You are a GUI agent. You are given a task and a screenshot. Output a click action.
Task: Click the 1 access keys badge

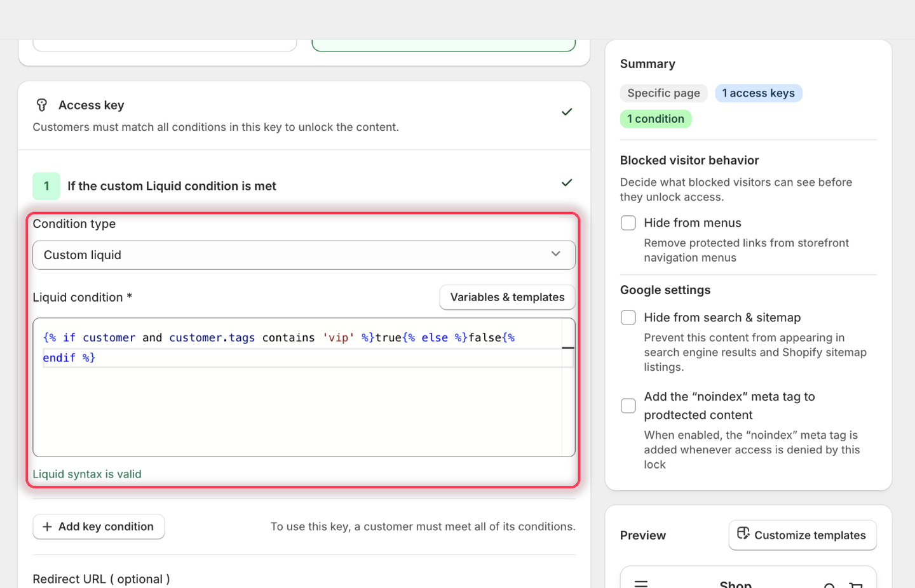tap(759, 93)
